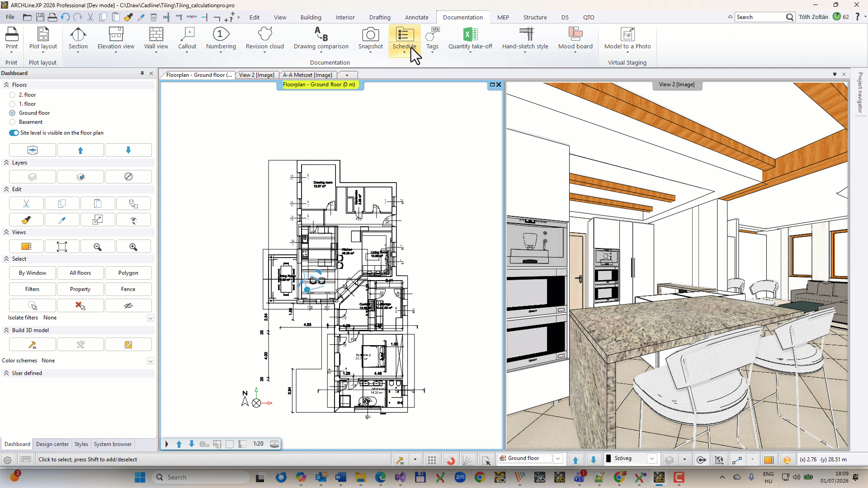
Task: Click the Fence select button
Action: [128, 289]
